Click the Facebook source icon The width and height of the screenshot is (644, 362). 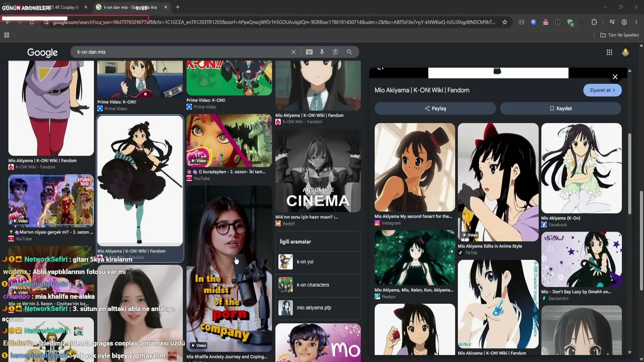[x=544, y=225]
